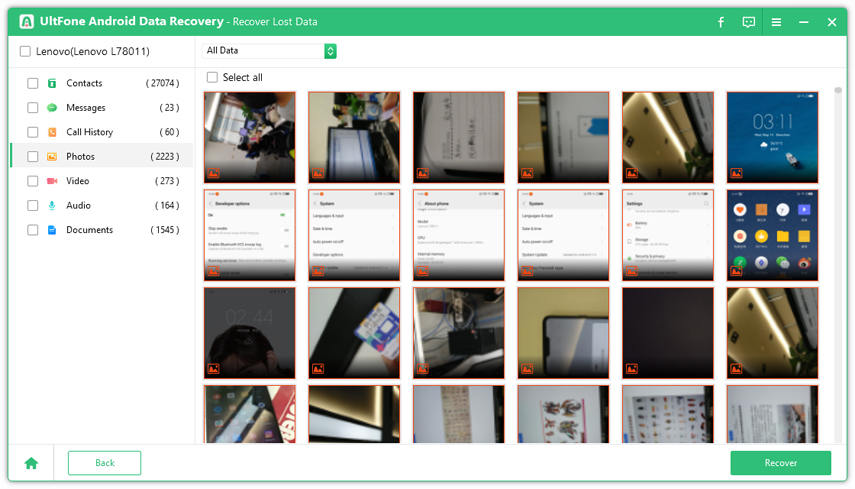The width and height of the screenshot is (855, 489).
Task: Check the Messages checkbox
Action: pos(33,108)
